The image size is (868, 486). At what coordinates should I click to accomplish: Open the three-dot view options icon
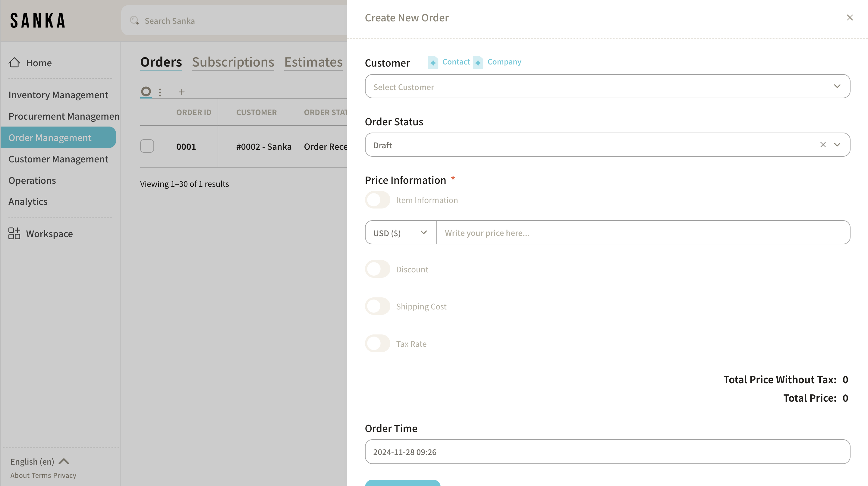click(160, 92)
